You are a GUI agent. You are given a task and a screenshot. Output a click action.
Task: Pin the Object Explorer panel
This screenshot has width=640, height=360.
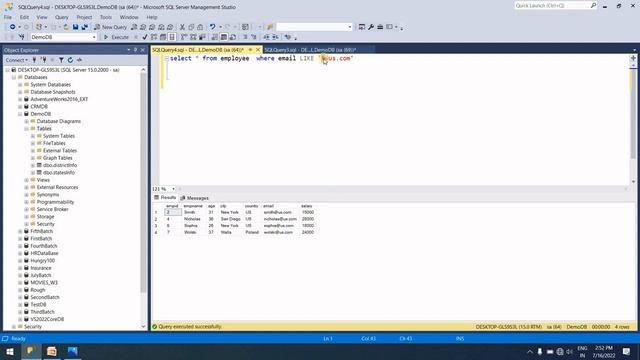pyautogui.click(x=136, y=50)
